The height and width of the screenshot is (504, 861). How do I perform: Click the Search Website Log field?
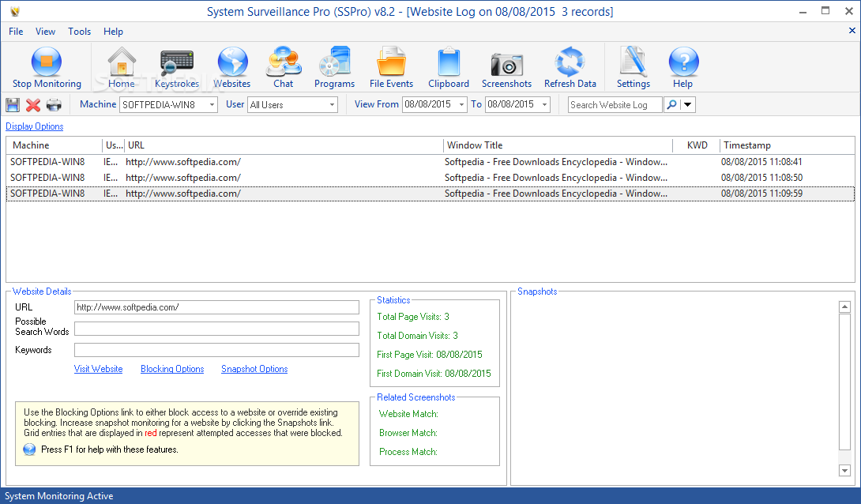pos(615,104)
